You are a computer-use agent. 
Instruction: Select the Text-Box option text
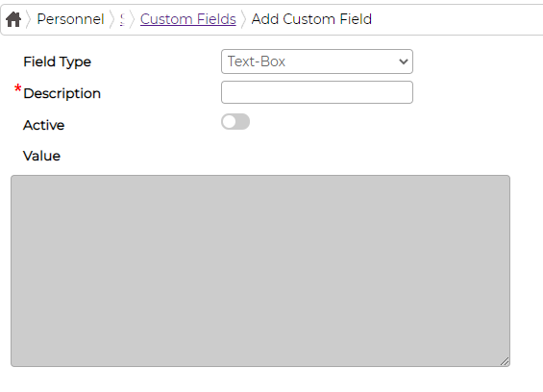tap(257, 61)
